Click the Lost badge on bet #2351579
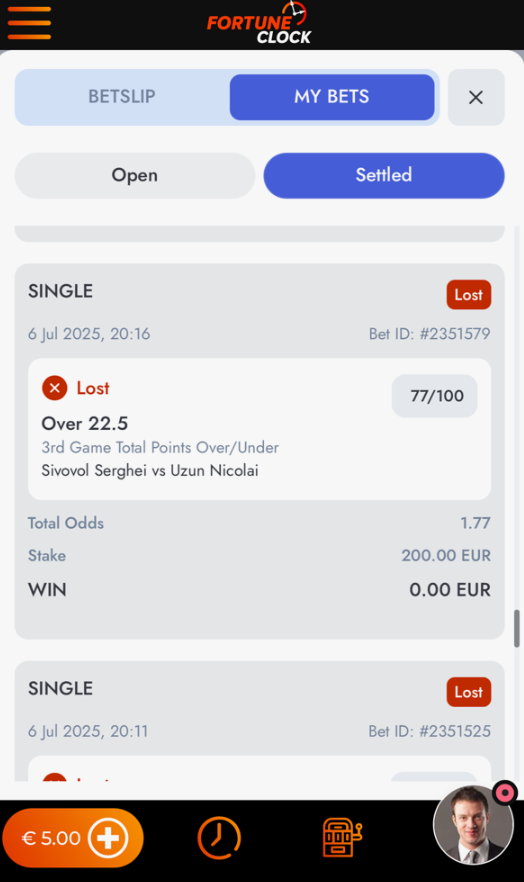524x882 pixels. [468, 295]
